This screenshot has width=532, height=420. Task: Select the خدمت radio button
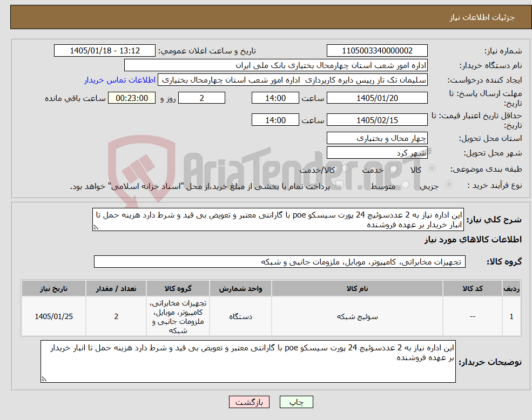pos(394,168)
